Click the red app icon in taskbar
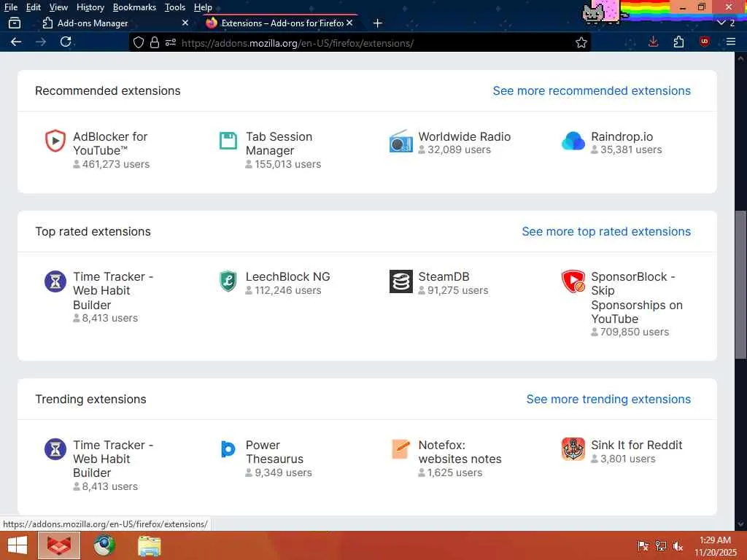 click(x=60, y=545)
